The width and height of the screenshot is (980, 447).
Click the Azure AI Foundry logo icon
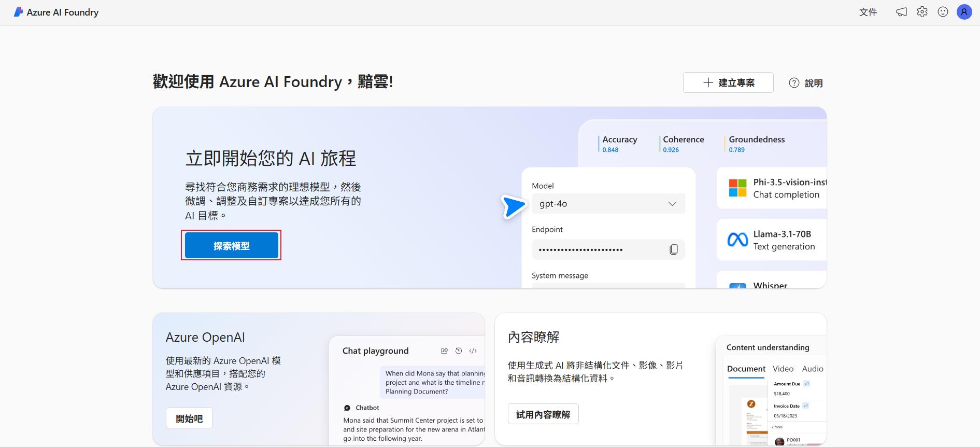[18, 12]
